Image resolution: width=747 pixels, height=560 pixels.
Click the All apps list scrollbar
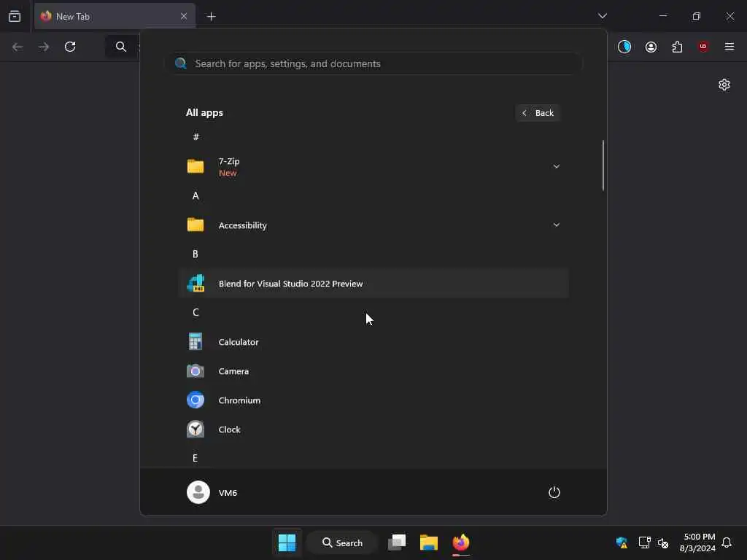[603, 166]
